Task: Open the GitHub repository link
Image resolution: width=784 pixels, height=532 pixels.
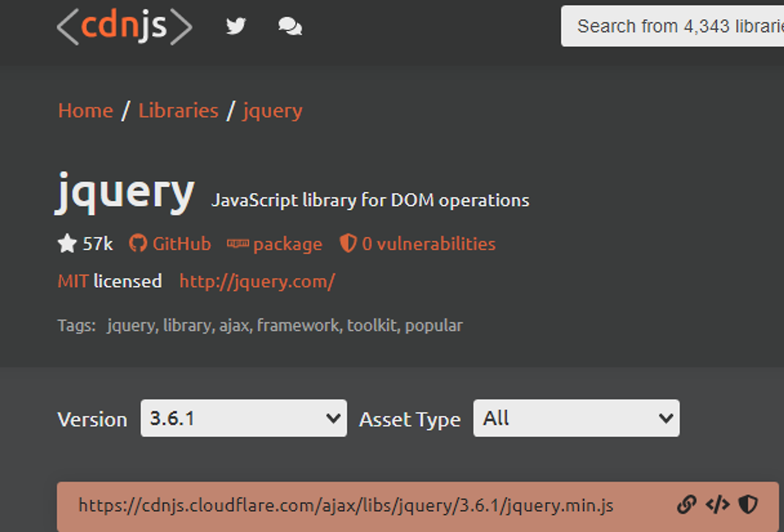Action: point(181,244)
